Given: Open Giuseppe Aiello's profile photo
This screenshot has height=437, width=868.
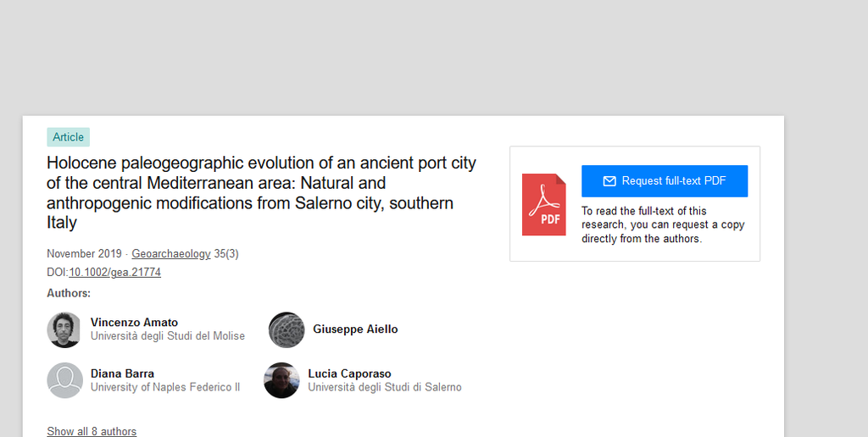Looking at the screenshot, I should (287, 329).
